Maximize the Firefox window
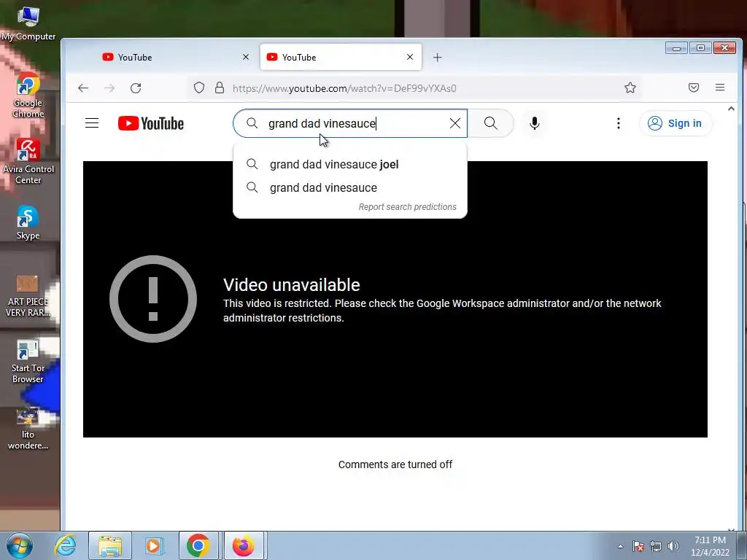The height and width of the screenshot is (560, 747). tap(700, 47)
